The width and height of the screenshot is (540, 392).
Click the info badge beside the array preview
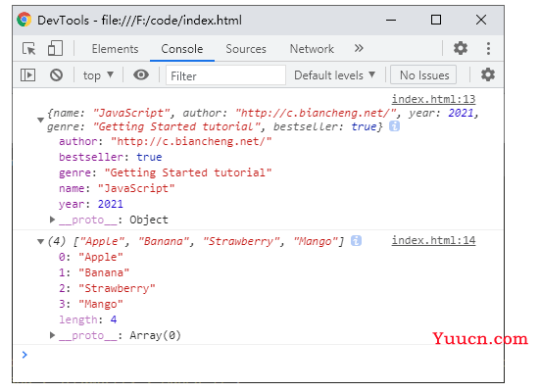pos(356,241)
